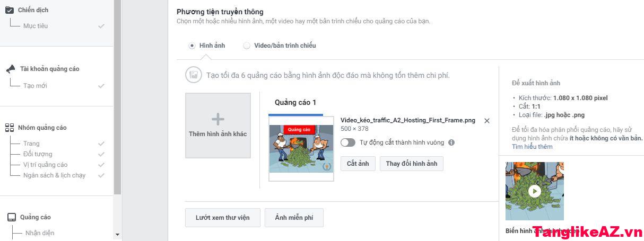Click the checkmark beside Mục tiêu
The height and width of the screenshot is (241, 644).
(x=101, y=26)
